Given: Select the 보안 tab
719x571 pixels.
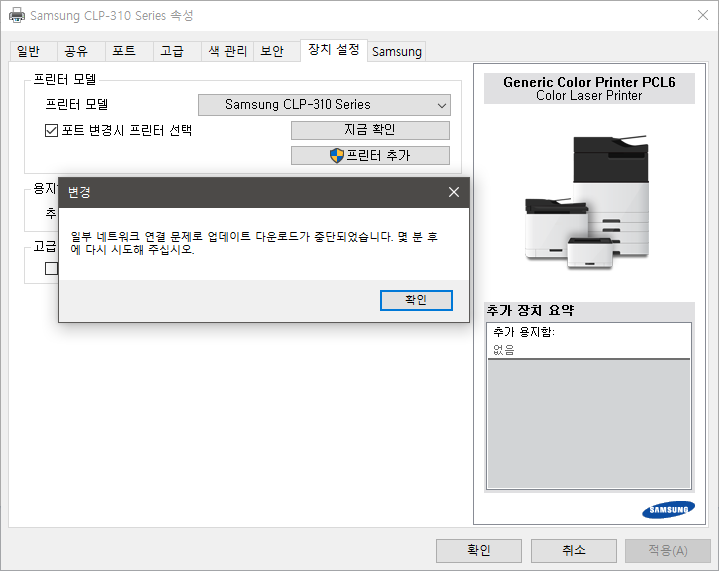Looking at the screenshot, I should pyautogui.click(x=277, y=51).
